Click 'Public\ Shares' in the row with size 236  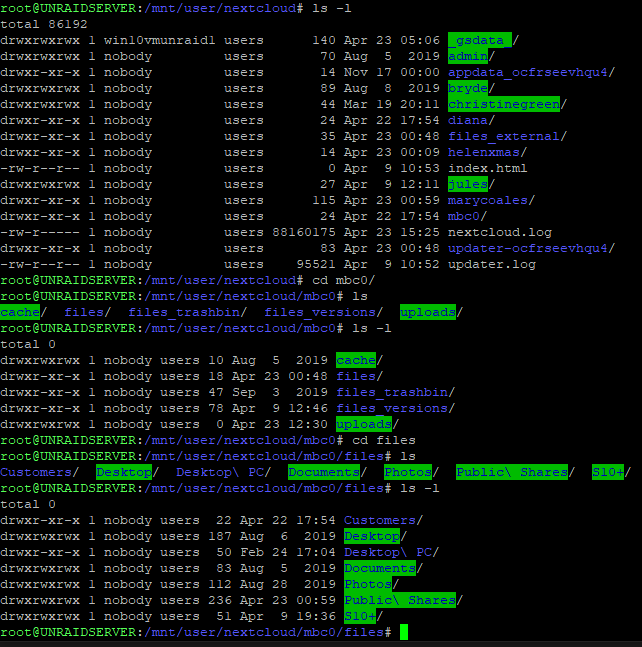pyautogui.click(x=400, y=600)
